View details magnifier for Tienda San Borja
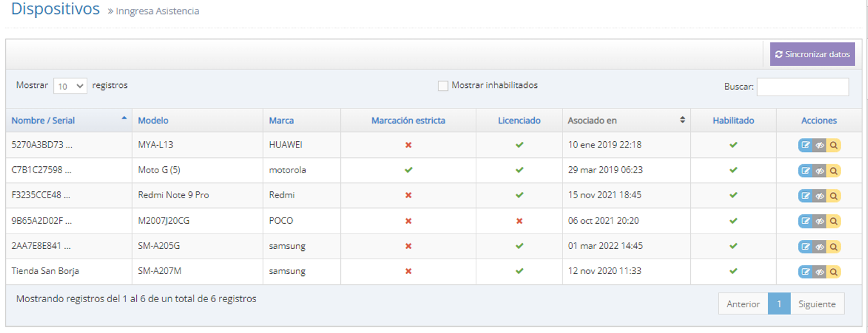The width and height of the screenshot is (868, 333). [833, 272]
